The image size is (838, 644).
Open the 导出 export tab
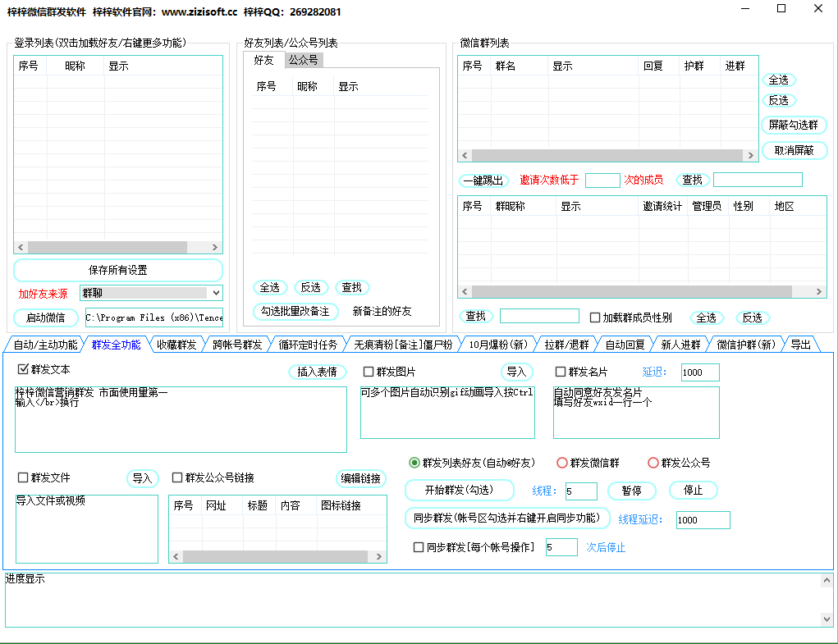tap(800, 345)
